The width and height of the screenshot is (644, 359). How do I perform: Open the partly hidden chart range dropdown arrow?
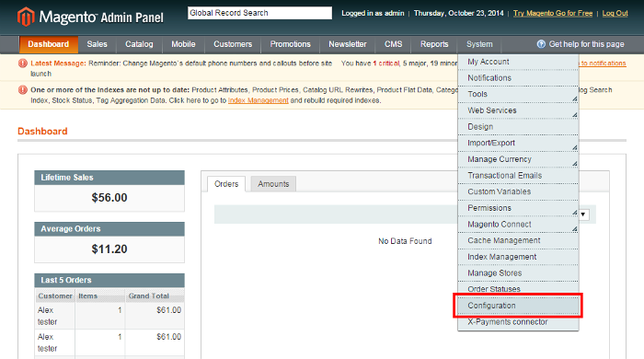pos(583,214)
